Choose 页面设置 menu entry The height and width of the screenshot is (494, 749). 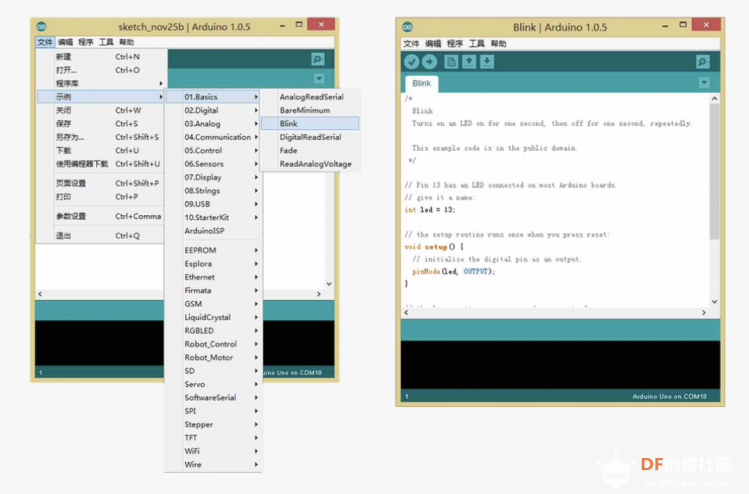(101, 183)
